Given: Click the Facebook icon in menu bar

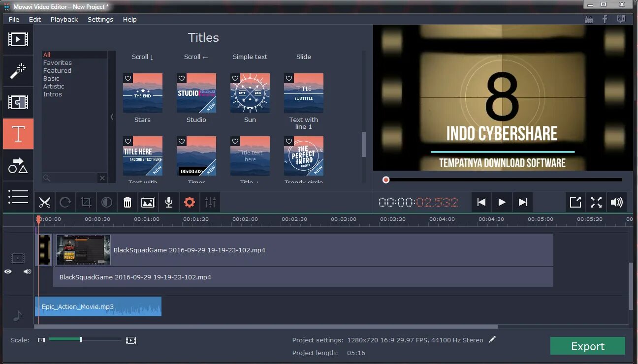Looking at the screenshot, I should 605,19.
